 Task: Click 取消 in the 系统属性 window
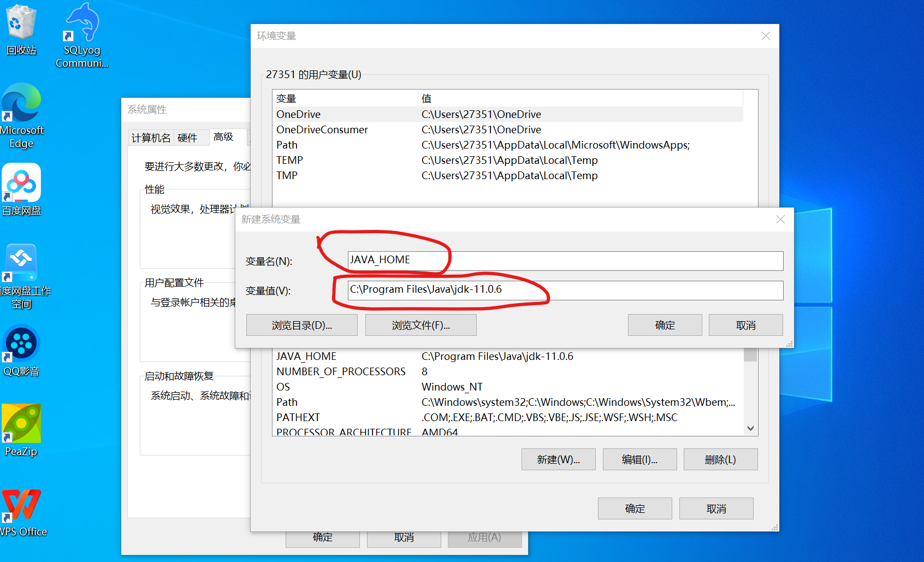[404, 538]
